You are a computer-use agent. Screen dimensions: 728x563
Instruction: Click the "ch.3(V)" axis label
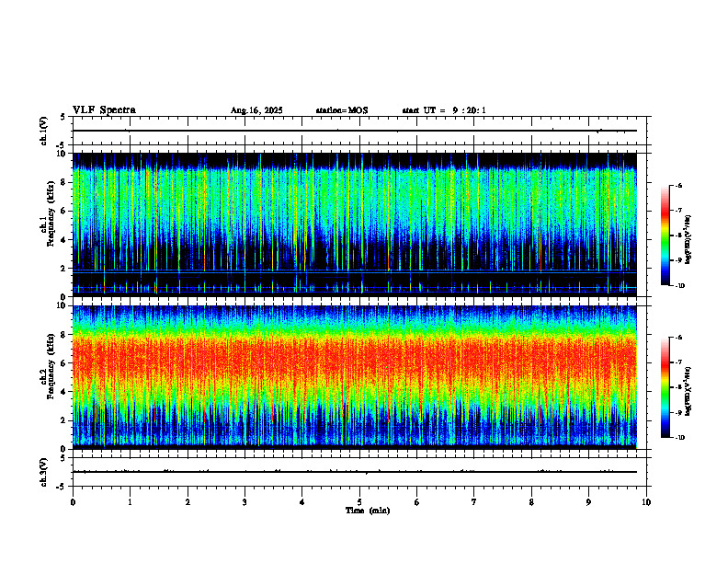[43, 472]
